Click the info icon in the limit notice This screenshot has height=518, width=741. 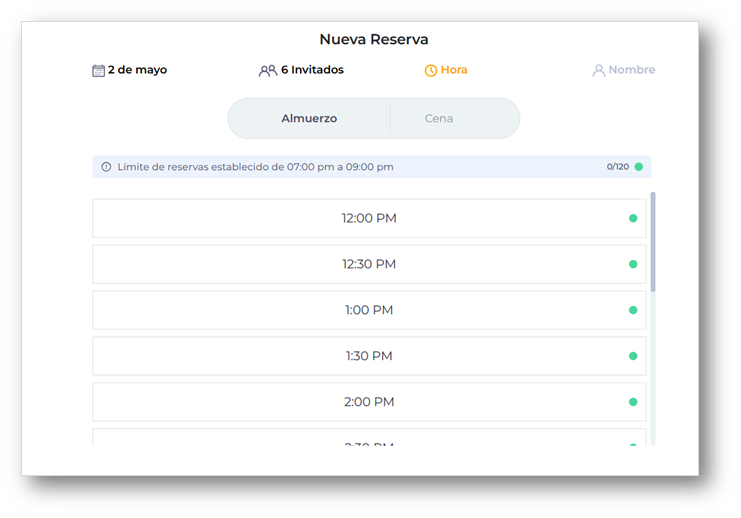(x=106, y=167)
